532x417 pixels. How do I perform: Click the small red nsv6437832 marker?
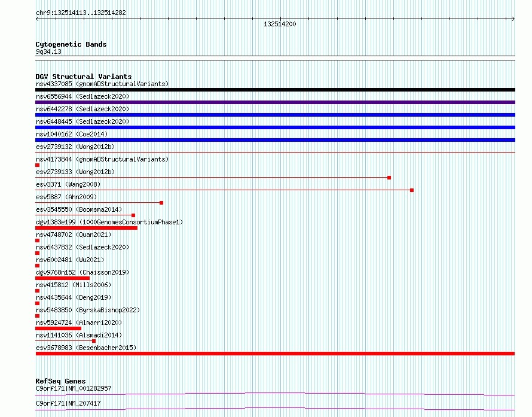click(x=37, y=253)
